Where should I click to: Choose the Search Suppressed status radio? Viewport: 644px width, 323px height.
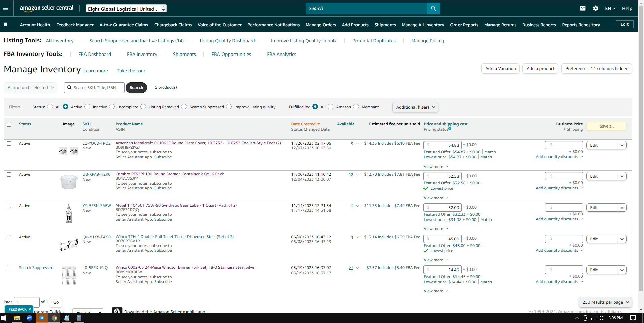tap(184, 107)
